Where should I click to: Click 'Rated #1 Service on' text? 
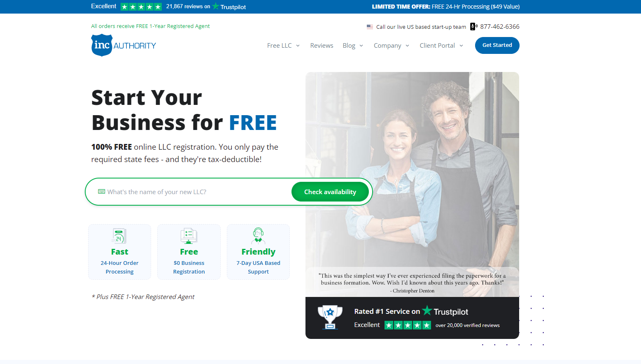[387, 311]
